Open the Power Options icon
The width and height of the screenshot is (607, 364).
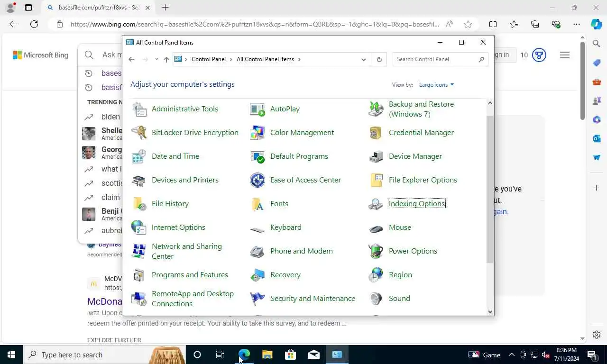point(376,251)
